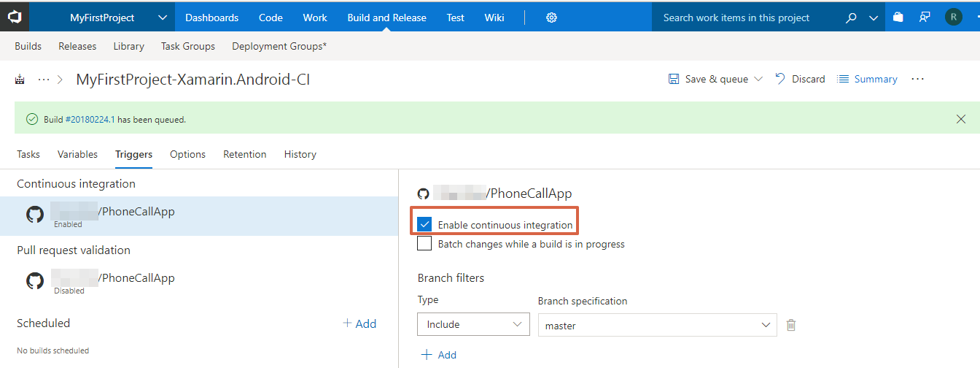Dismiss the build queued notification
980x368 pixels.
(x=961, y=119)
